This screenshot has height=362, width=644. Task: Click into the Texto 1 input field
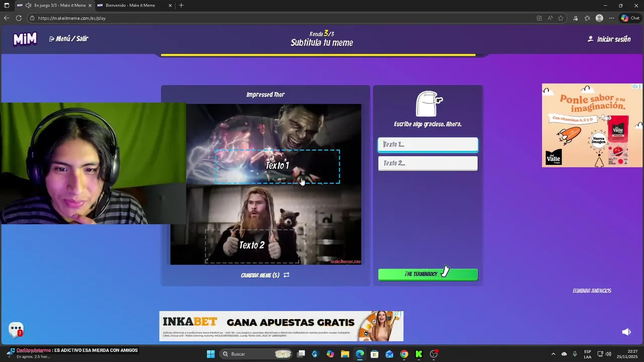pyautogui.click(x=428, y=145)
